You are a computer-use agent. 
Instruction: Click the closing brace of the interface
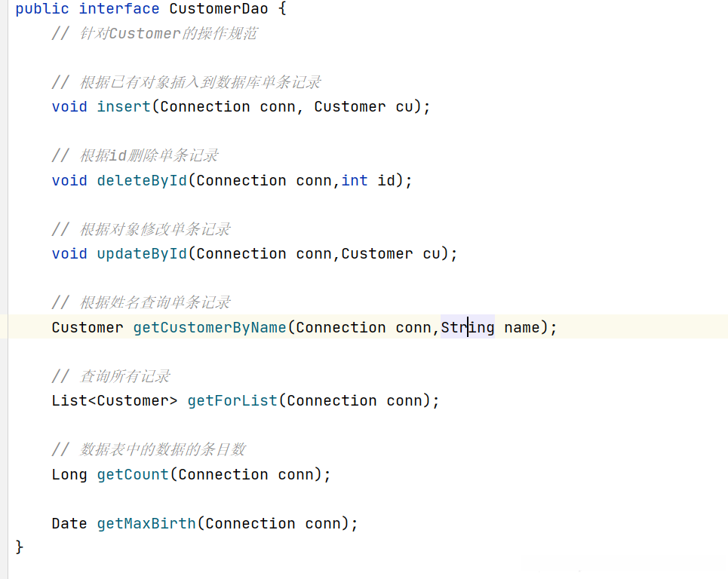19,547
